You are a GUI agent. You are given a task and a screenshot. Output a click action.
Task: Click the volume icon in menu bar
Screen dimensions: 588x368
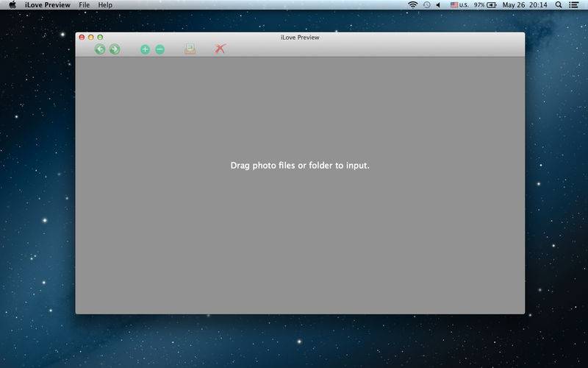click(x=438, y=5)
